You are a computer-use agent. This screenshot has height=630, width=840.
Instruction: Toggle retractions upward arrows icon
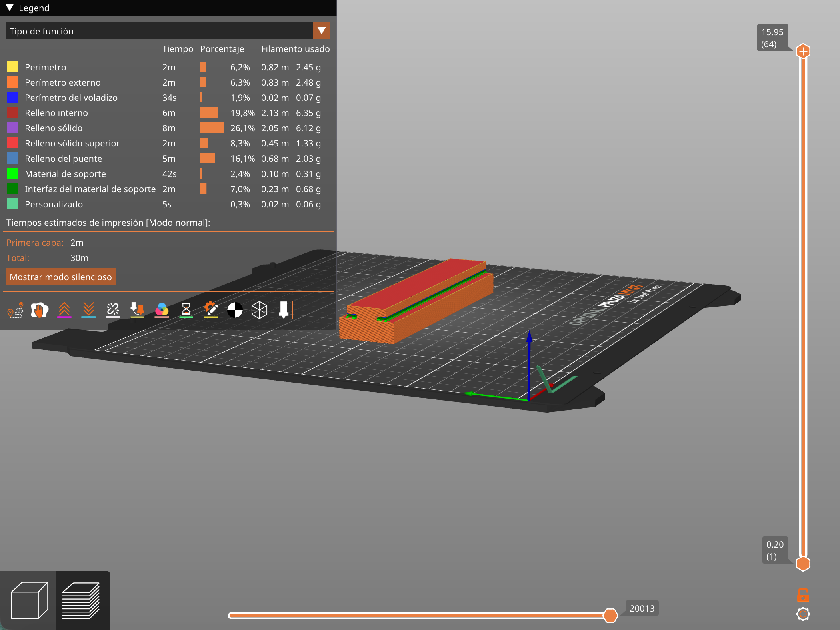click(64, 310)
